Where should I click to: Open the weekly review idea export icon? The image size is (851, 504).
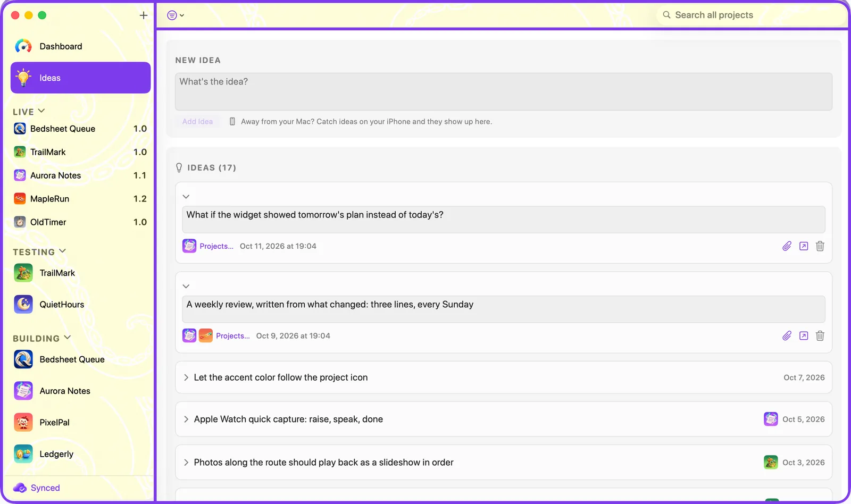(804, 336)
